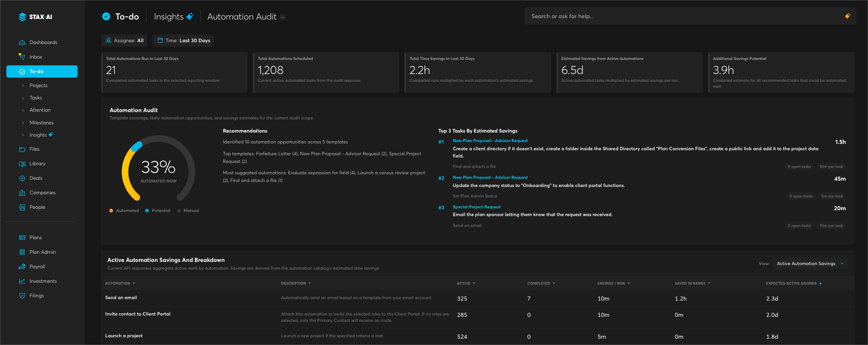
Task: Open Dashboards from the sidebar icon
Action: click(22, 42)
